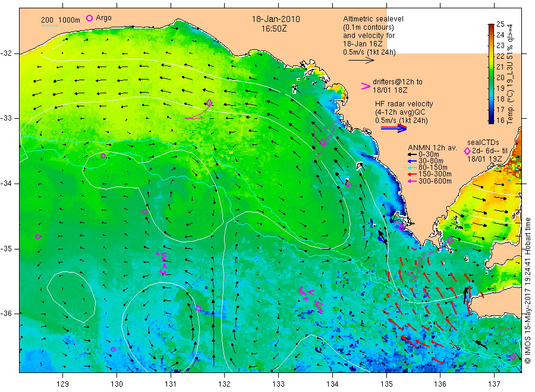Click the blue 30-80m ANMN legend arrow
This screenshot has width=535, height=392.
click(412, 161)
